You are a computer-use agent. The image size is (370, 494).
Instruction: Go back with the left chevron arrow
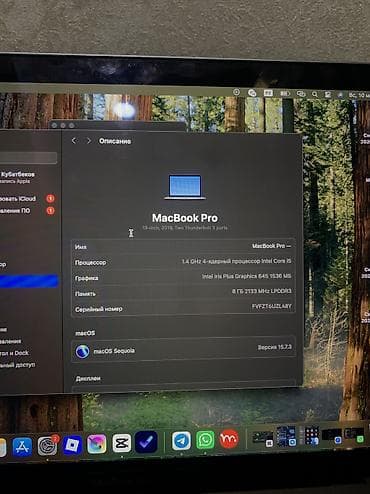point(74,141)
